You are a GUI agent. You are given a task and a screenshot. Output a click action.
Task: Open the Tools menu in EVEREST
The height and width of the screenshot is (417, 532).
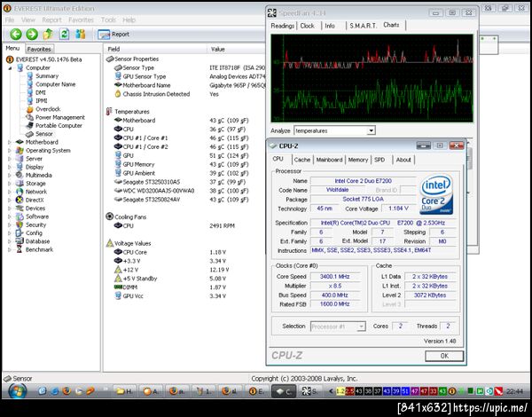tap(108, 20)
